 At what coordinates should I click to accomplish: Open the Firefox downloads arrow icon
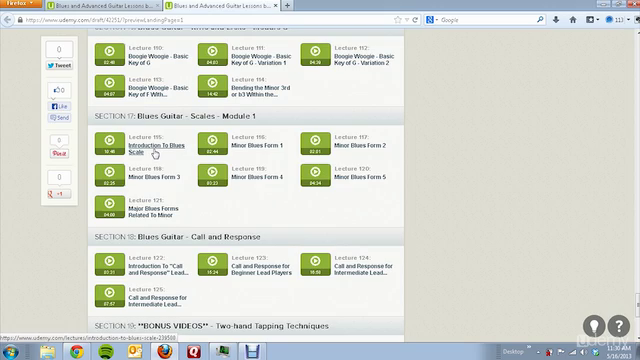click(x=556, y=20)
